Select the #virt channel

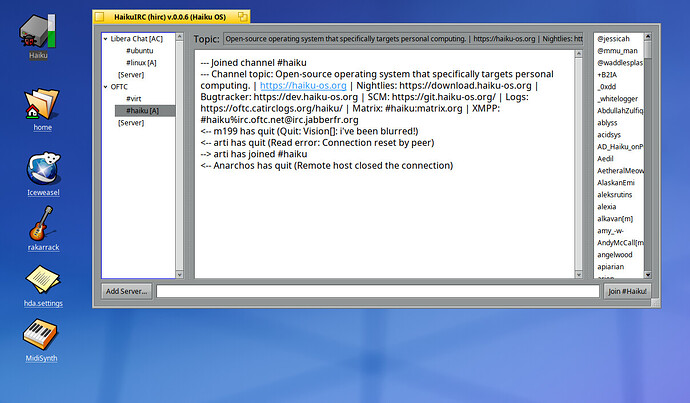click(133, 99)
